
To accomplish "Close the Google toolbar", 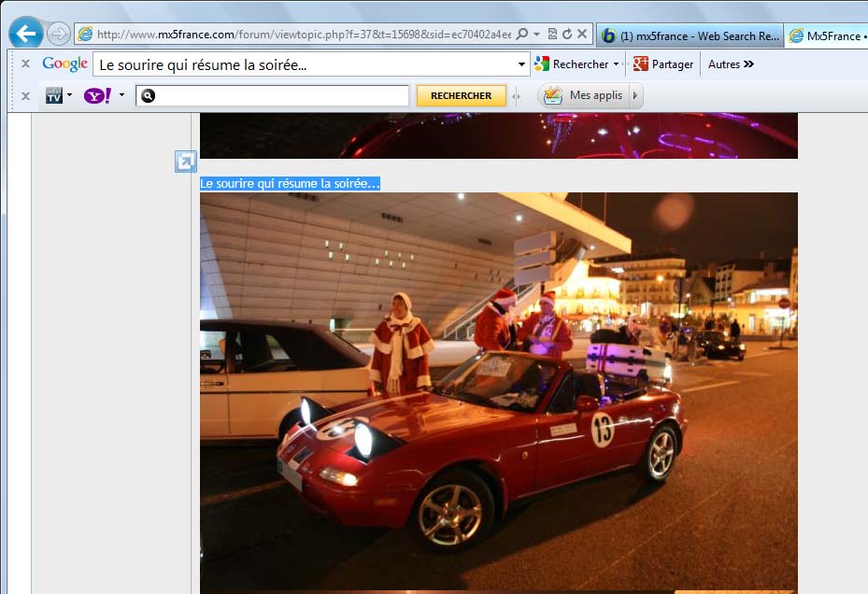I will click(x=25, y=64).
